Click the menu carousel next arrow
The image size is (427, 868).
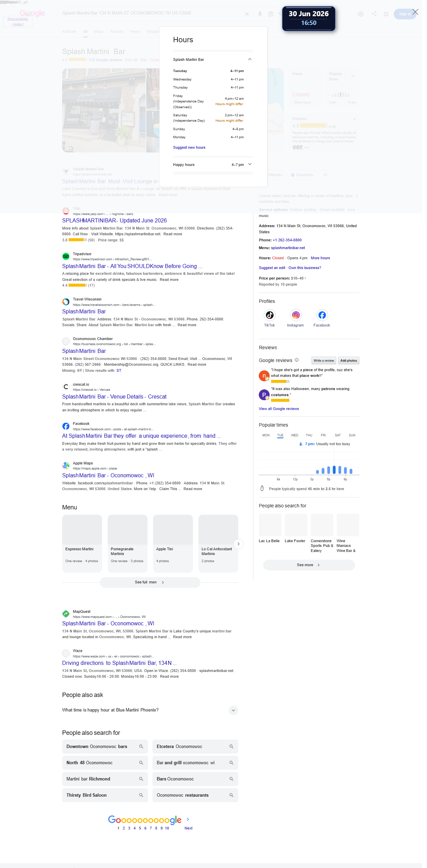click(238, 544)
